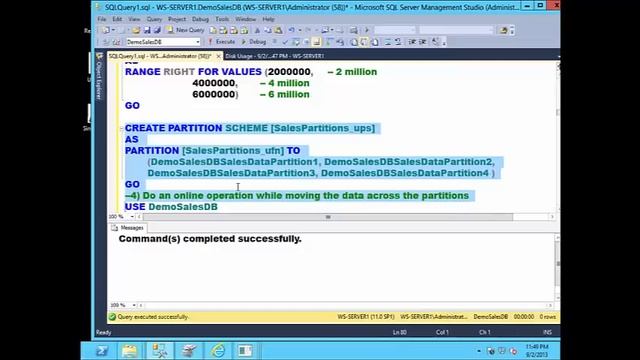Image resolution: width=640 pixels, height=360 pixels.
Task: Click the Paste icon in toolbar
Action: 278,30
